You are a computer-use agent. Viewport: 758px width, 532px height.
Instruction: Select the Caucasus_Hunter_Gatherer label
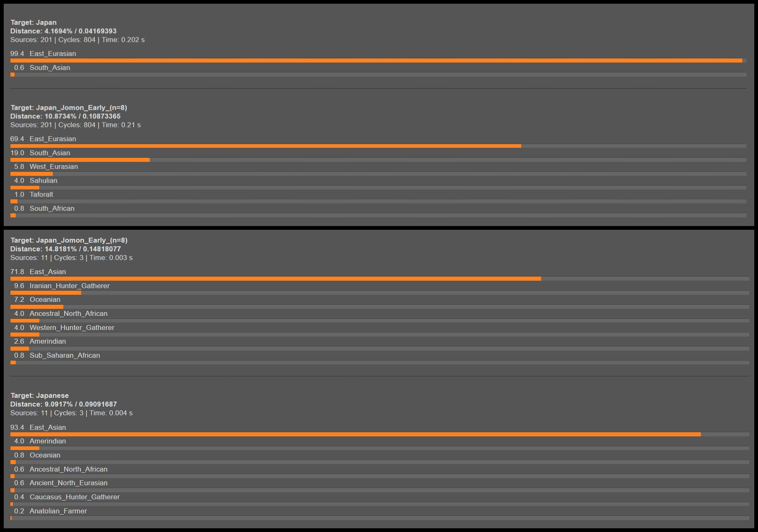point(75,497)
